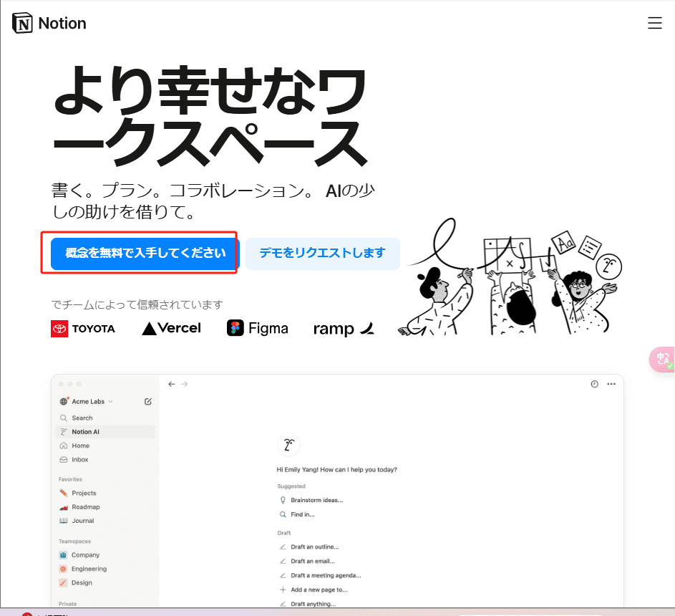The height and width of the screenshot is (616, 675).
Task: Open the hamburger menu icon
Action: click(x=654, y=23)
